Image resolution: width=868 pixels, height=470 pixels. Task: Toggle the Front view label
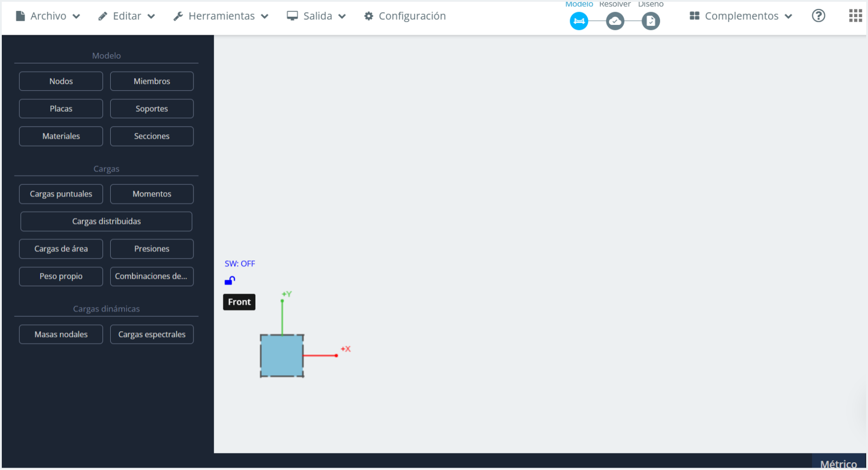pyautogui.click(x=239, y=302)
